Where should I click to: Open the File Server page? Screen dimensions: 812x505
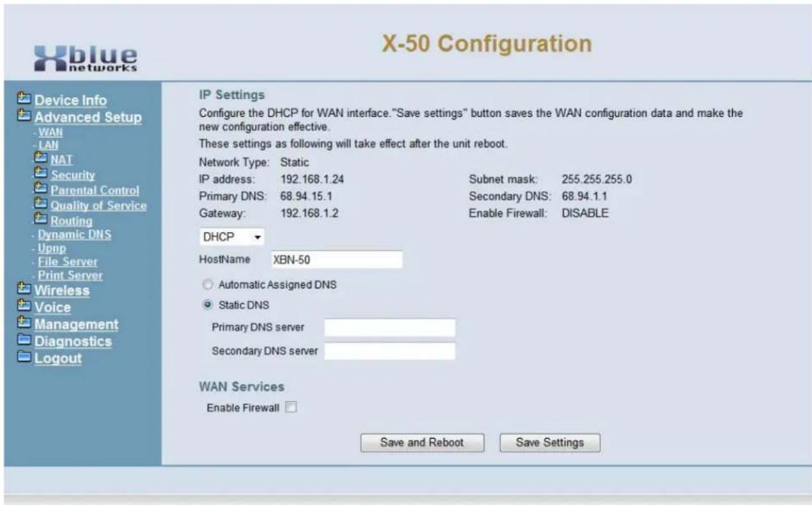(x=67, y=261)
